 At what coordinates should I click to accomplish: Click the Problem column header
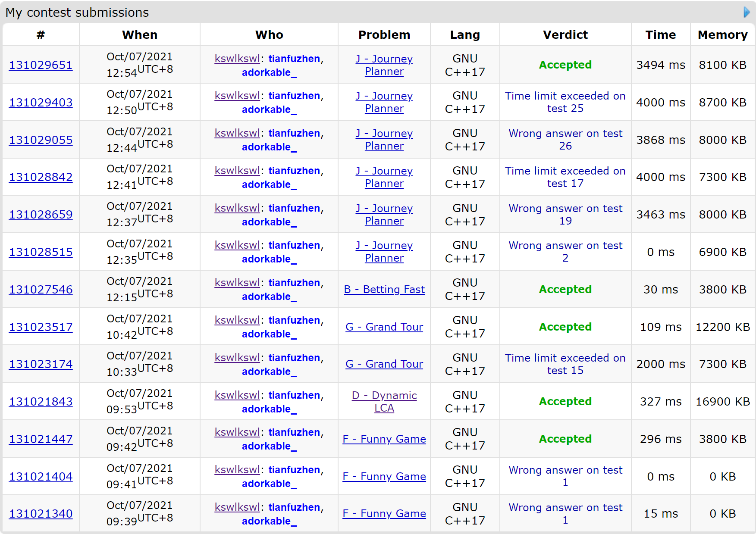tap(384, 35)
